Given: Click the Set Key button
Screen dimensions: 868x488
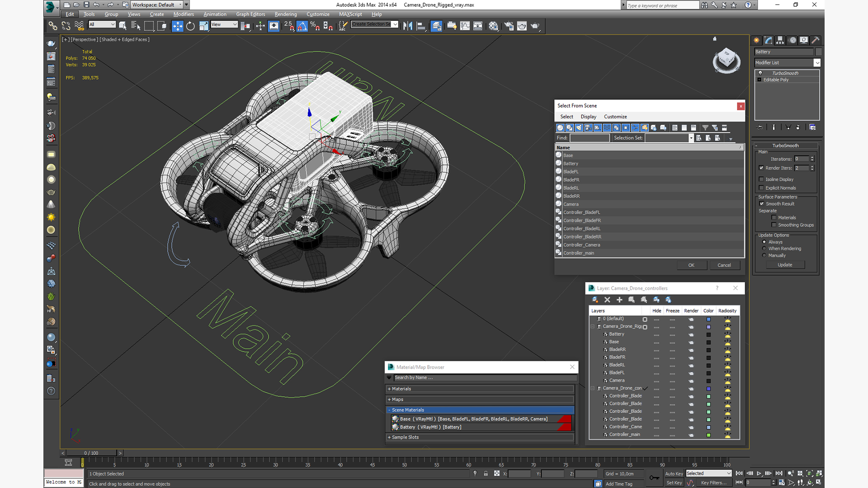Looking at the screenshot, I should tap(674, 483).
